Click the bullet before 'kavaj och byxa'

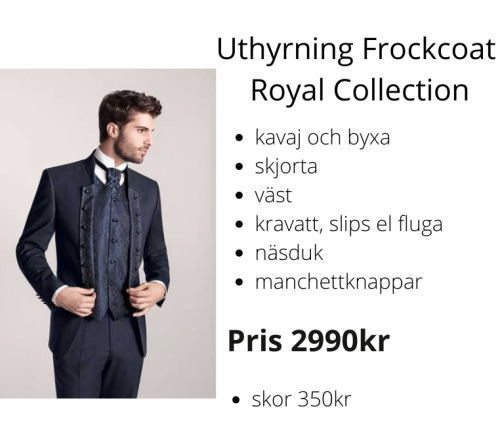click(x=239, y=137)
